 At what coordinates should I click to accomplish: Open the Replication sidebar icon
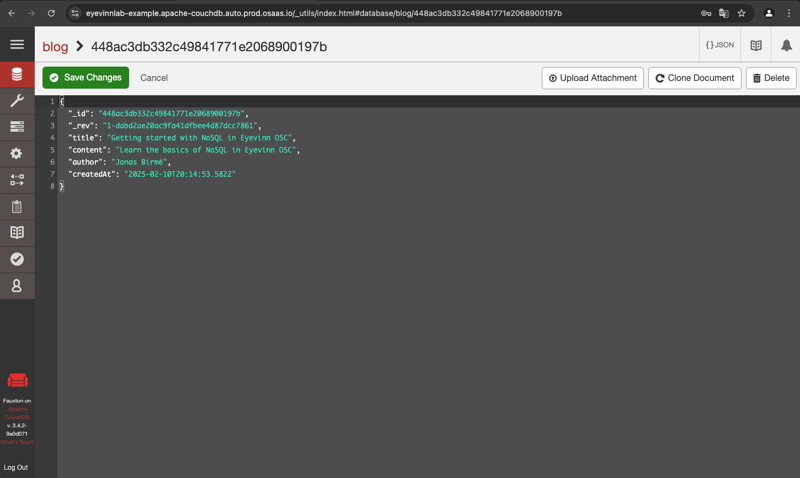point(17,180)
